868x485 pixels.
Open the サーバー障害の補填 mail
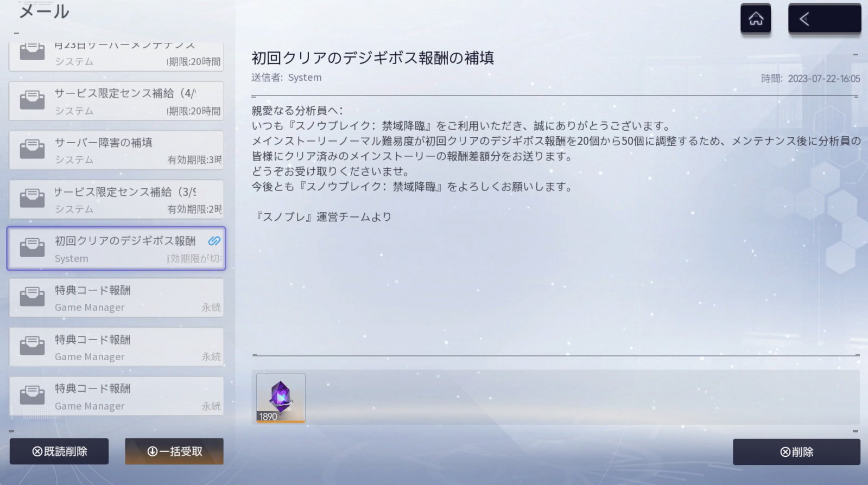[x=116, y=150]
